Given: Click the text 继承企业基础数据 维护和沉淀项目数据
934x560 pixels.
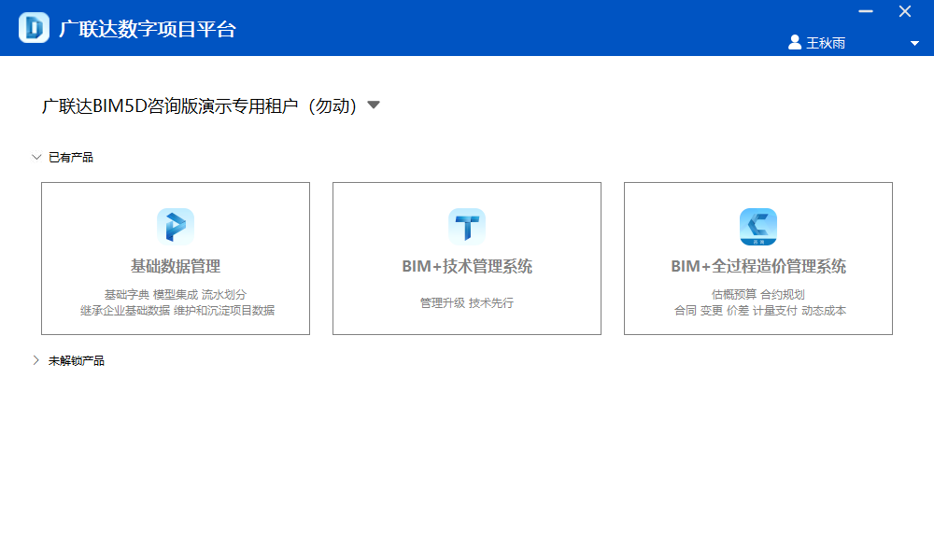Looking at the screenshot, I should 177,310.
